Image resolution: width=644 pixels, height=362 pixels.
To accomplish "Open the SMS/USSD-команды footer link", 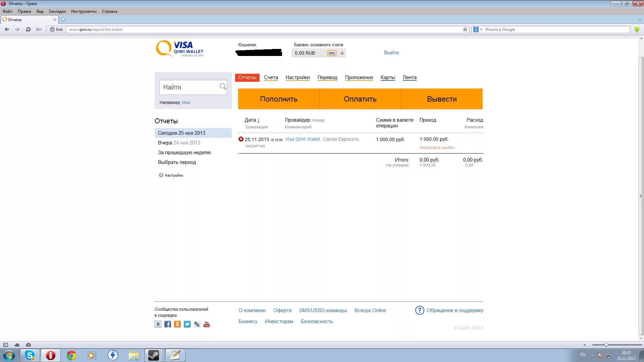I will pos(323,310).
